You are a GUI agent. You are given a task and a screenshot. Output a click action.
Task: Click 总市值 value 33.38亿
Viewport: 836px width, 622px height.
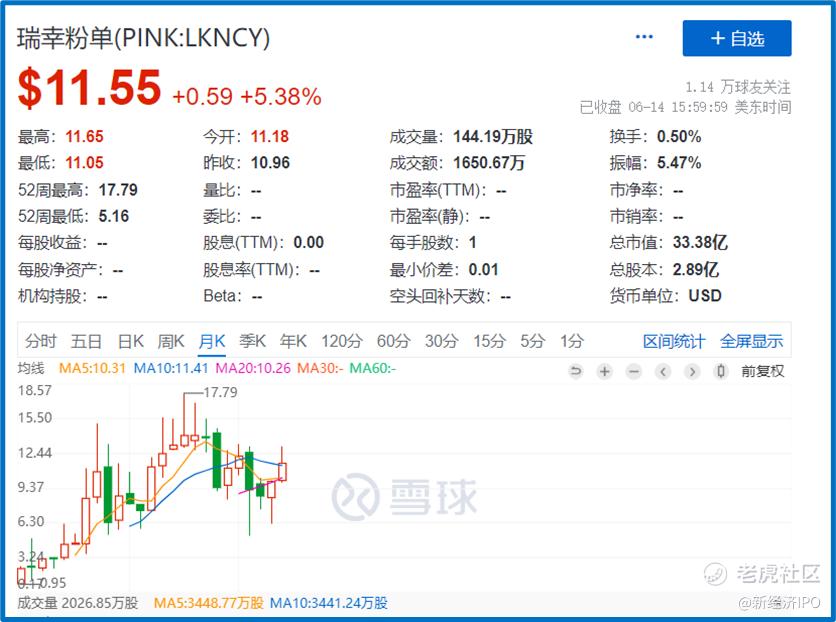[700, 243]
